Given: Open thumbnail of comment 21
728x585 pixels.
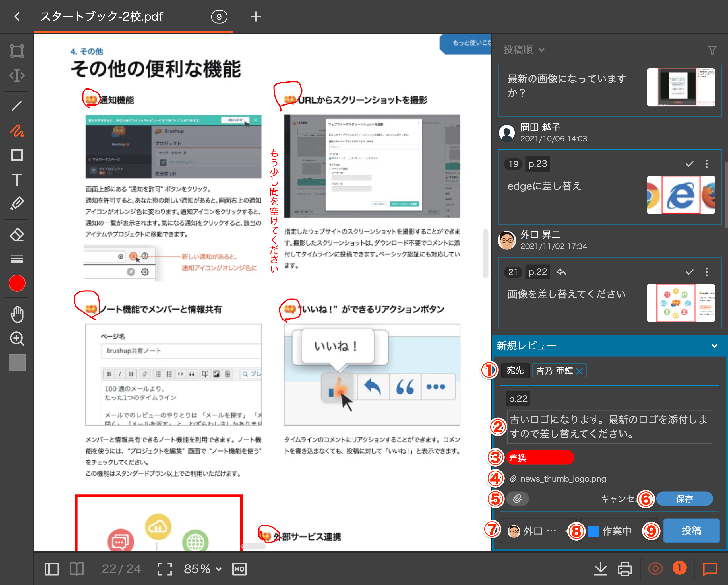Looking at the screenshot, I should pos(681,303).
